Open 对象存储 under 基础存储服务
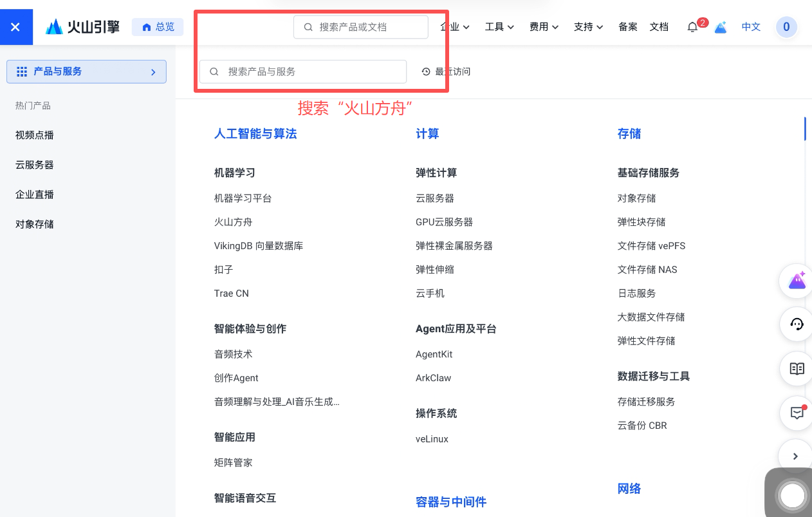Image resolution: width=812 pixels, height=517 pixels. tap(637, 198)
